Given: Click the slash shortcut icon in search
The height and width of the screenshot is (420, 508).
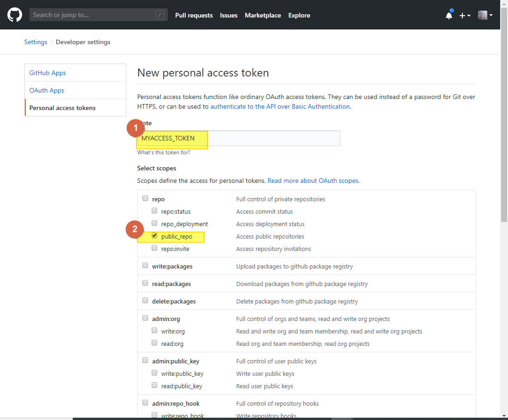Looking at the screenshot, I should tap(159, 15).
